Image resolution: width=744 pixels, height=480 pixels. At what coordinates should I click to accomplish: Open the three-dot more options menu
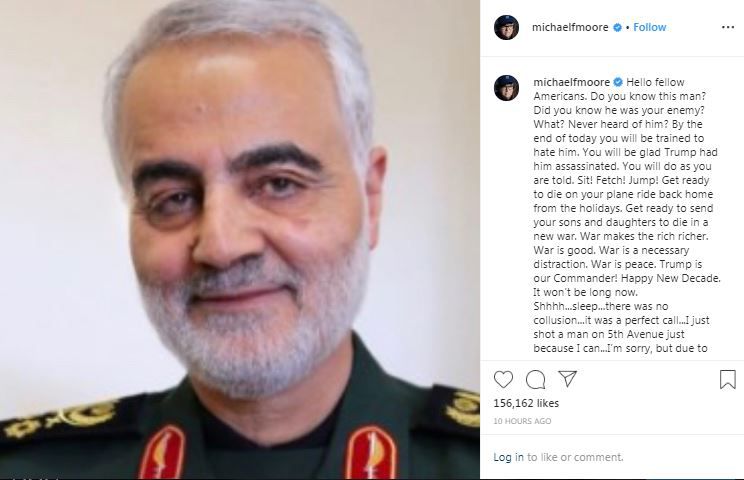(728, 28)
